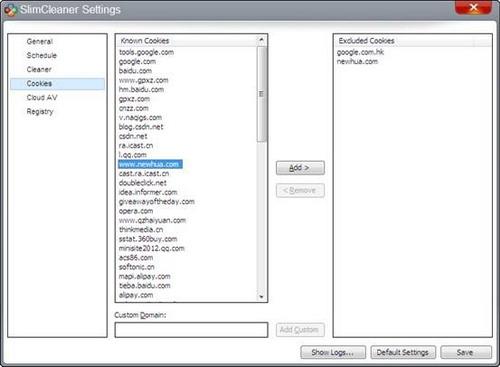This screenshot has height=367, width=500.
Task: Open the General settings section
Action: [x=40, y=41]
